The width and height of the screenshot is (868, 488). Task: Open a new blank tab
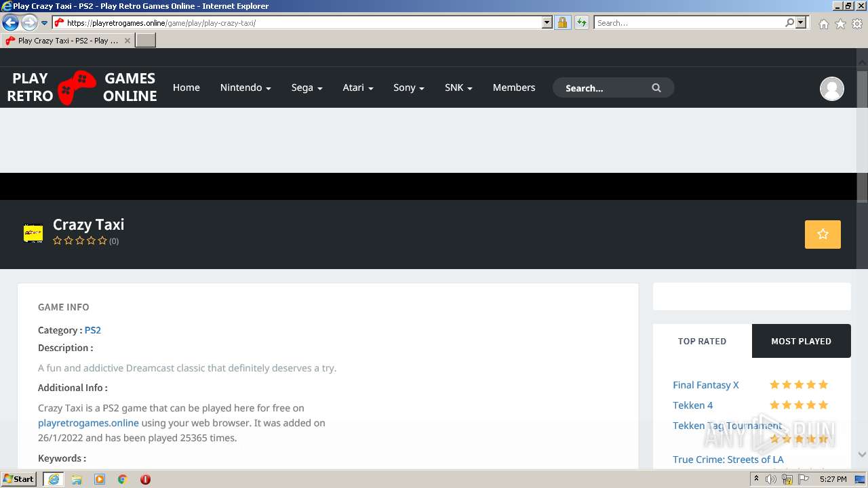(146, 41)
